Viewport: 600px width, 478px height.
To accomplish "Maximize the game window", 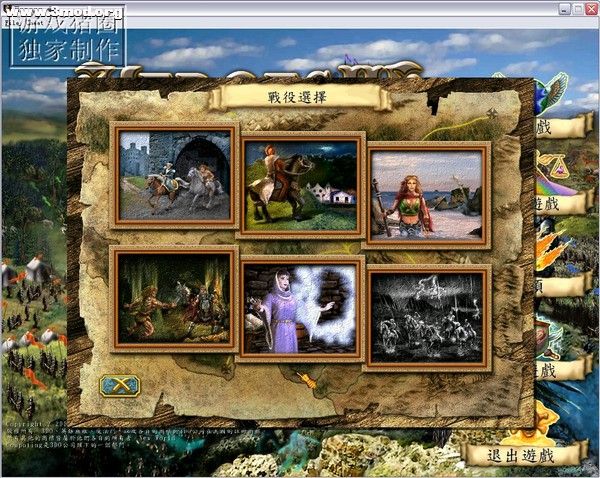I will (578, 8).
